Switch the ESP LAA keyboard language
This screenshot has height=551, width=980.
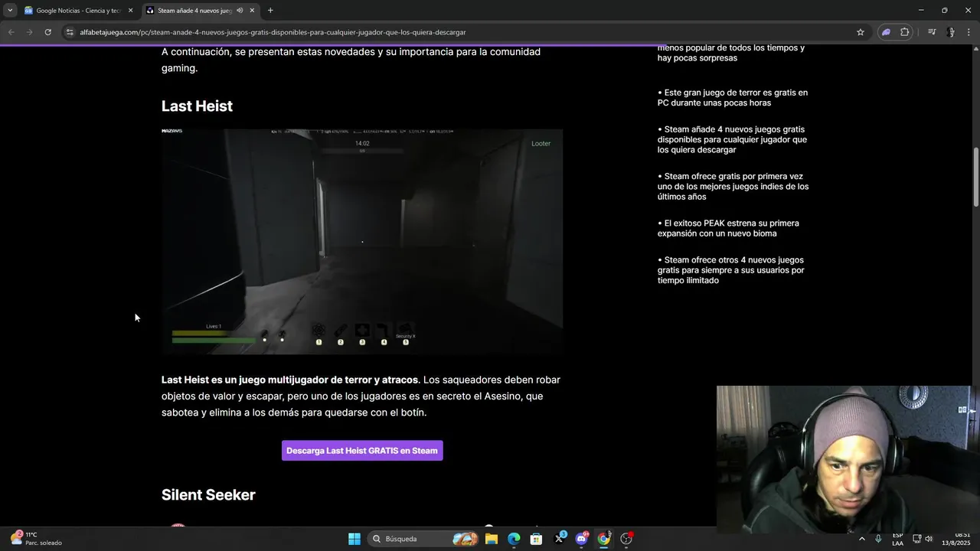point(897,539)
